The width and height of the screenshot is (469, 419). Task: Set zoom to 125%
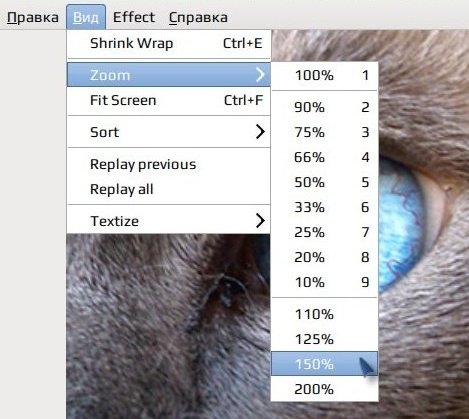click(x=325, y=339)
